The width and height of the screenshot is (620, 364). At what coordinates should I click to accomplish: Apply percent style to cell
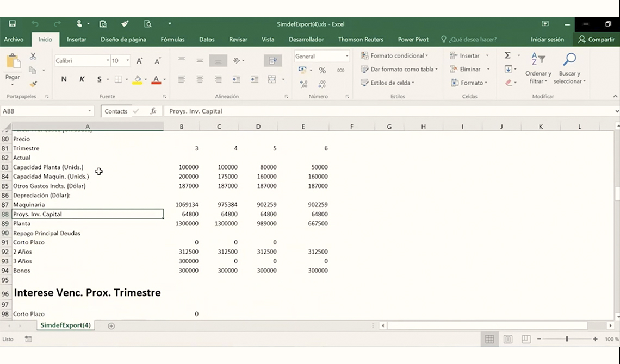pos(323,70)
